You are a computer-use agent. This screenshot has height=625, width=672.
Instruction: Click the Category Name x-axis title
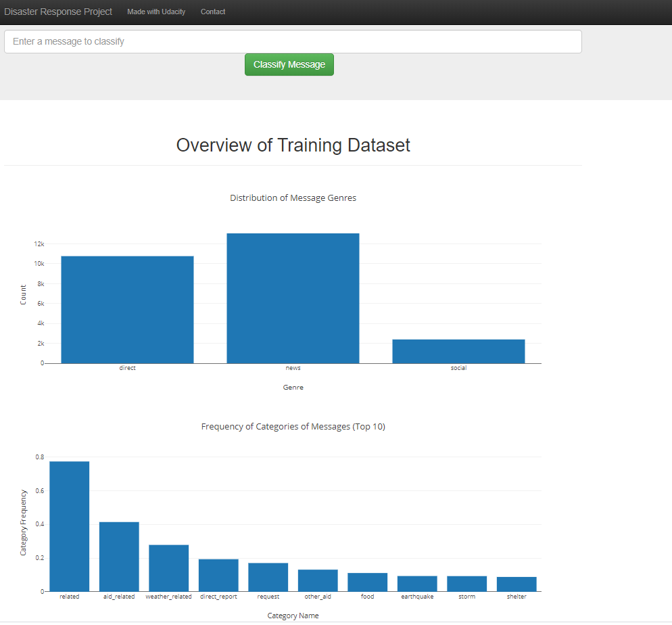[x=293, y=616]
